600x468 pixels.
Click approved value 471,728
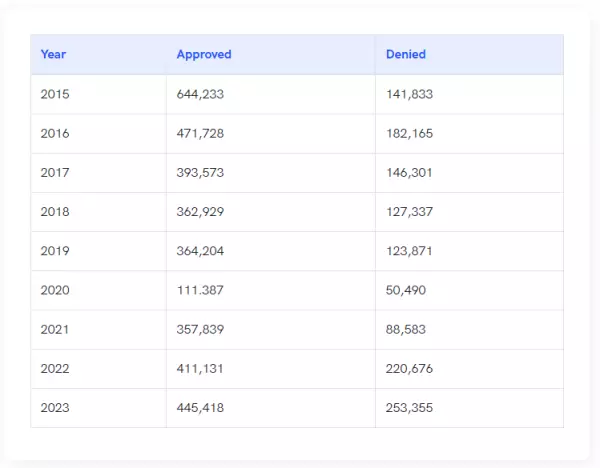200,134
